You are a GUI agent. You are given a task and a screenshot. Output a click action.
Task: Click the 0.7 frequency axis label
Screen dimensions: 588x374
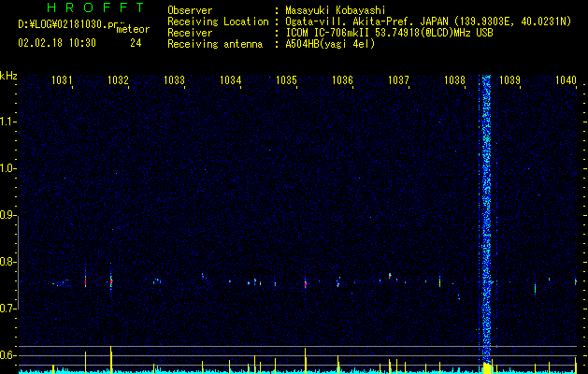8,309
